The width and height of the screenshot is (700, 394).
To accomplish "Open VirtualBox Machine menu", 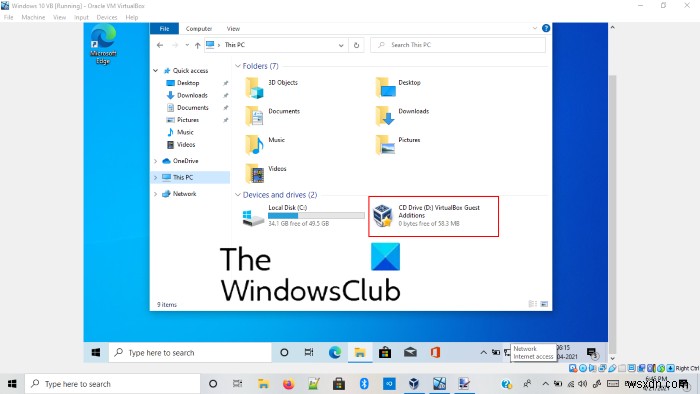I will tap(33, 17).
